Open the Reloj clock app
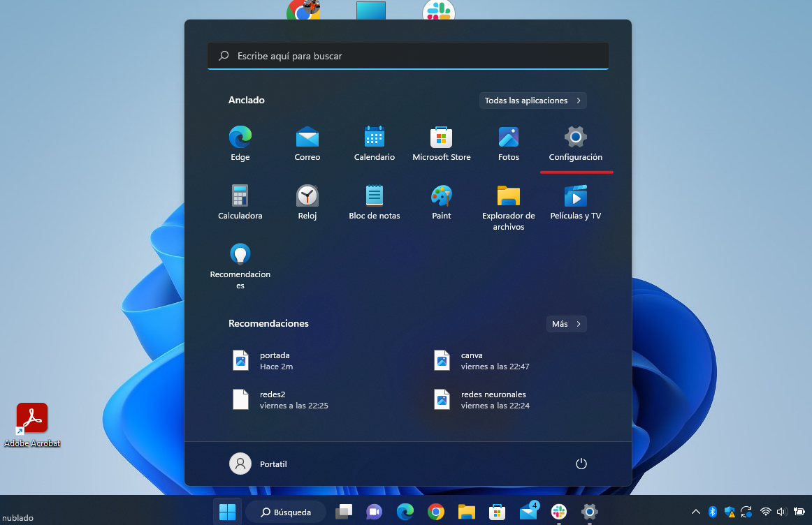This screenshot has height=525, width=812. (307, 202)
